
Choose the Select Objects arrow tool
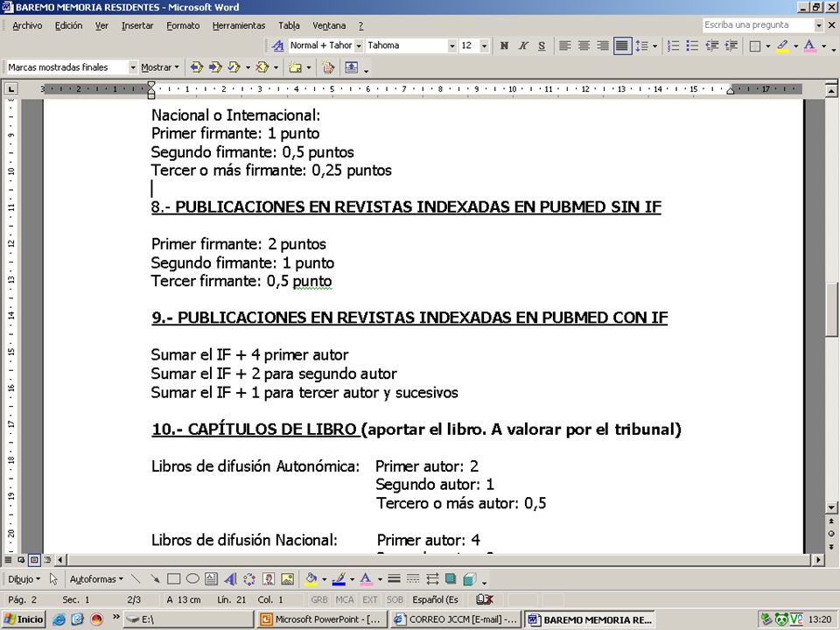point(53,579)
